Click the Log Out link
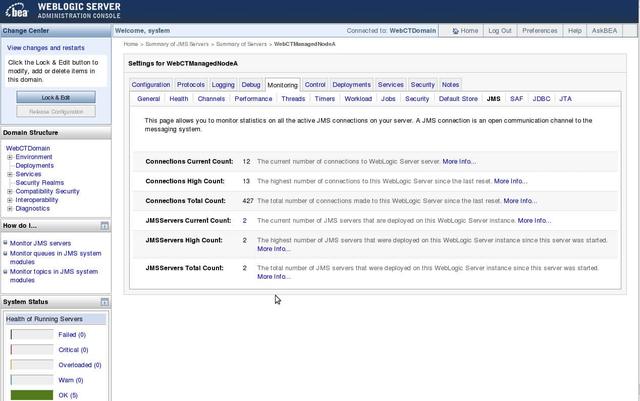 499,31
